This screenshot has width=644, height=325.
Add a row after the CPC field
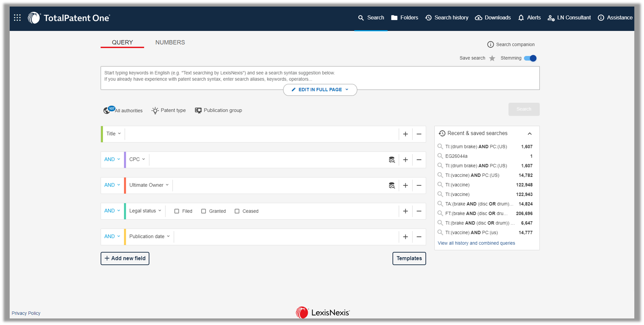pos(405,160)
